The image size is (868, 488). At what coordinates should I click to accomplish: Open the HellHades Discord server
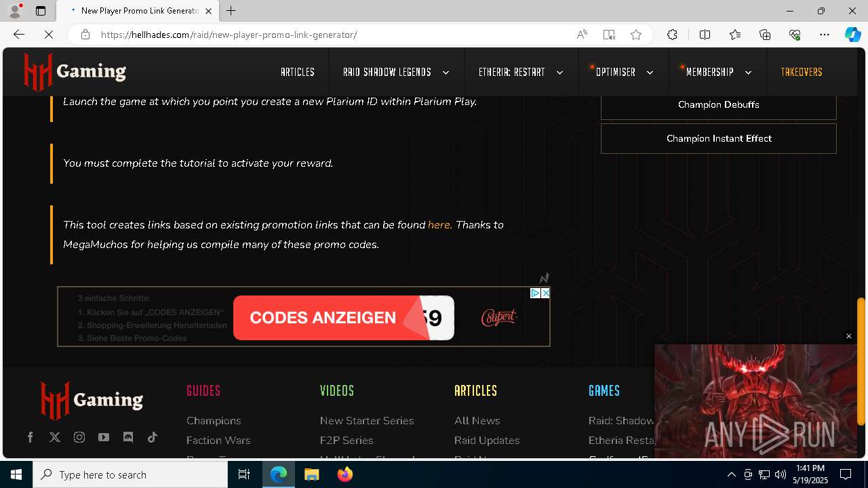click(x=128, y=437)
